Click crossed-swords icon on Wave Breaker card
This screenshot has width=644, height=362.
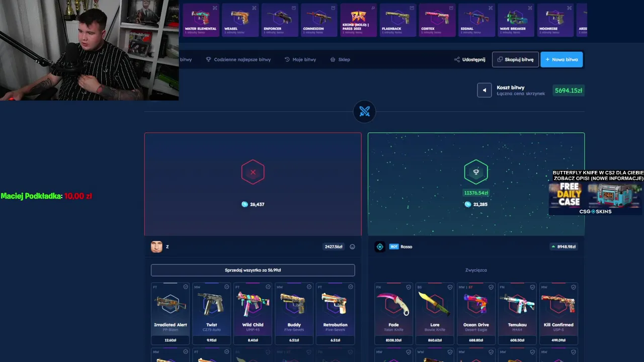click(530, 8)
